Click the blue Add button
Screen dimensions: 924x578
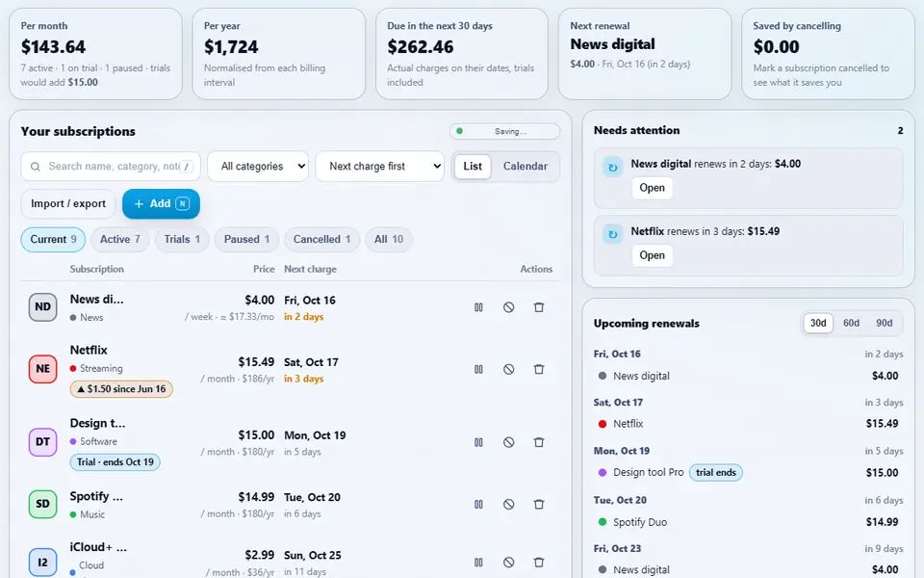161,203
